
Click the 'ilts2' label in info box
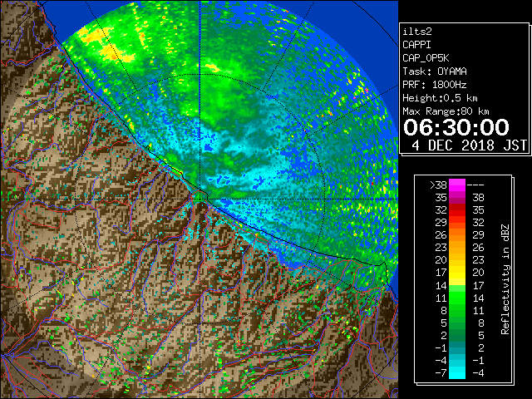[x=417, y=32]
